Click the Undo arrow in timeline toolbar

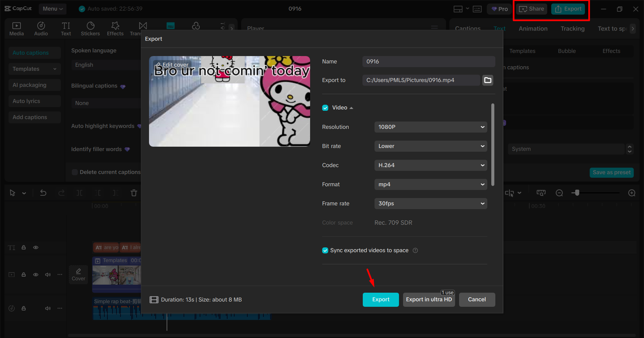point(43,193)
